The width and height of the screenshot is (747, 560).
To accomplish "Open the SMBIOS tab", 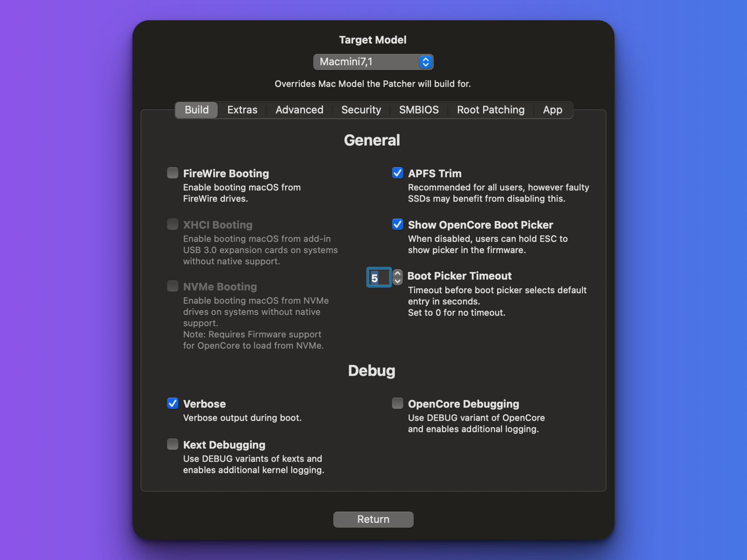I will tap(419, 110).
